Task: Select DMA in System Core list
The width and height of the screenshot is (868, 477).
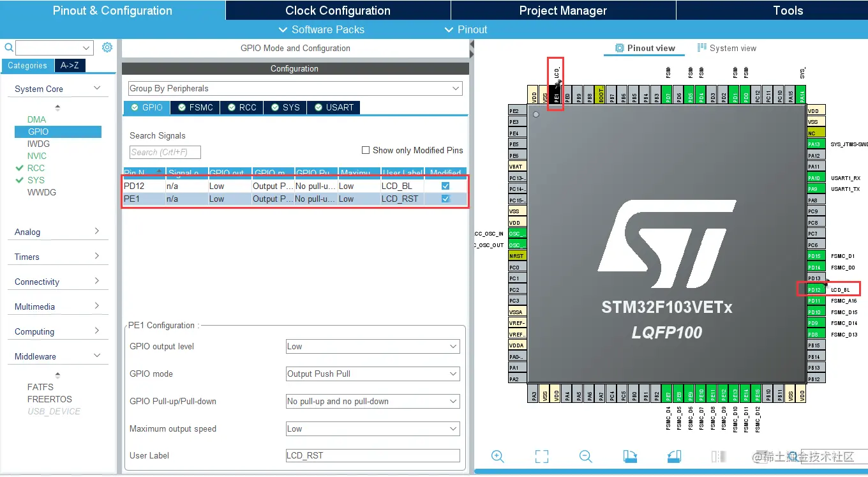Action: pos(36,119)
